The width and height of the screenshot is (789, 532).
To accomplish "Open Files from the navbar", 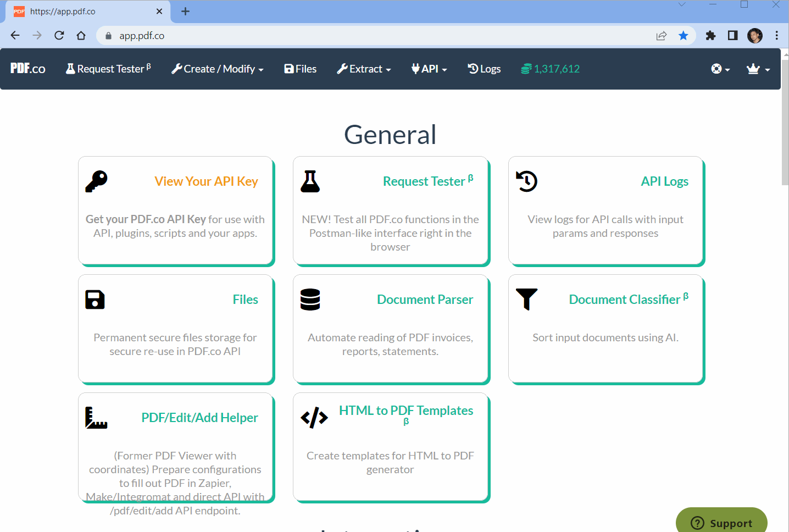I will coord(301,69).
